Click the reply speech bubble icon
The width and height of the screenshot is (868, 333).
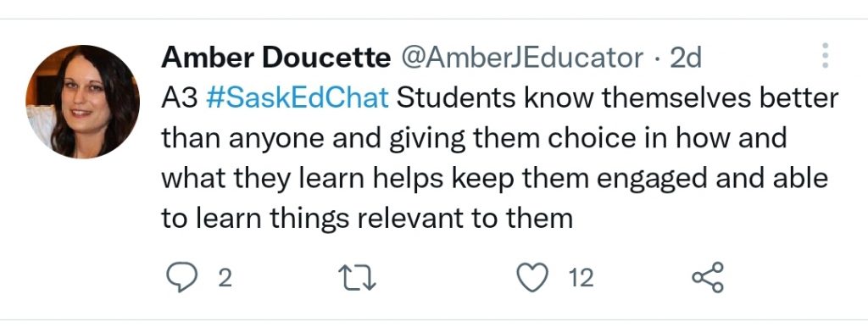[x=181, y=277]
